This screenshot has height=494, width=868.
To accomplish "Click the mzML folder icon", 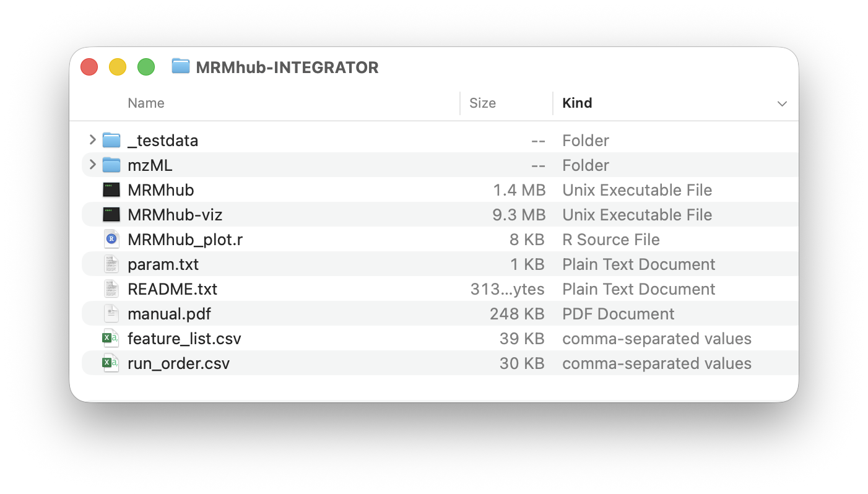I will click(x=111, y=165).
